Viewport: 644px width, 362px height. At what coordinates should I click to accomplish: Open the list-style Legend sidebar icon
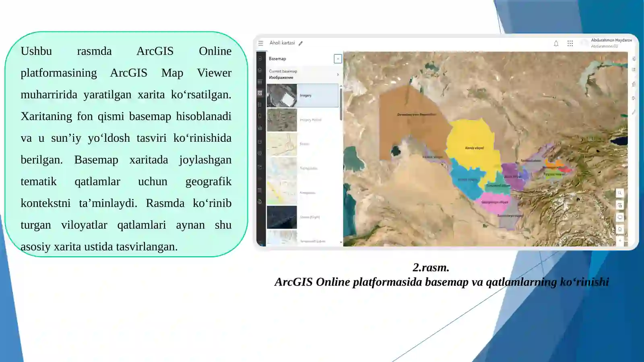pos(260,105)
